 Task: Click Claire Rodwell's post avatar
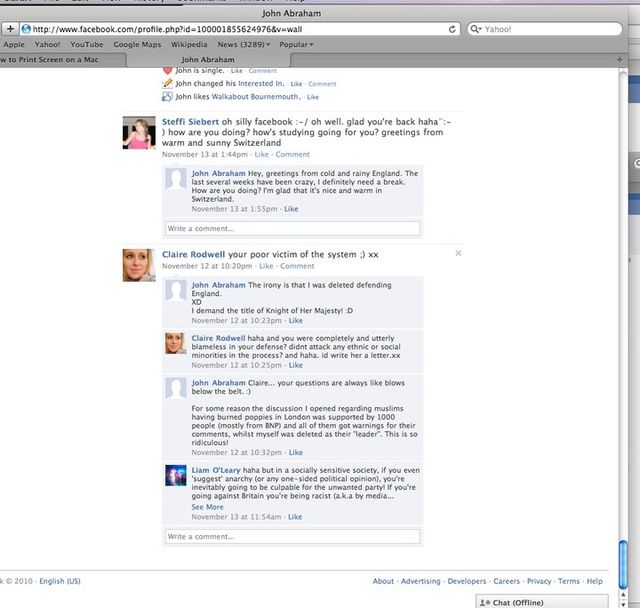click(137, 265)
